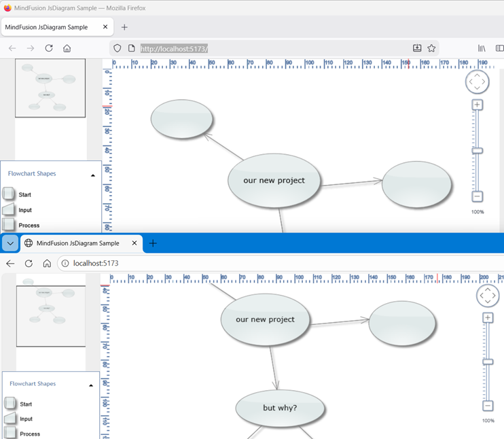Image resolution: width=504 pixels, height=439 pixels.
Task: Click the zoom-in plus button in the Firefox diagram
Action: 478,105
